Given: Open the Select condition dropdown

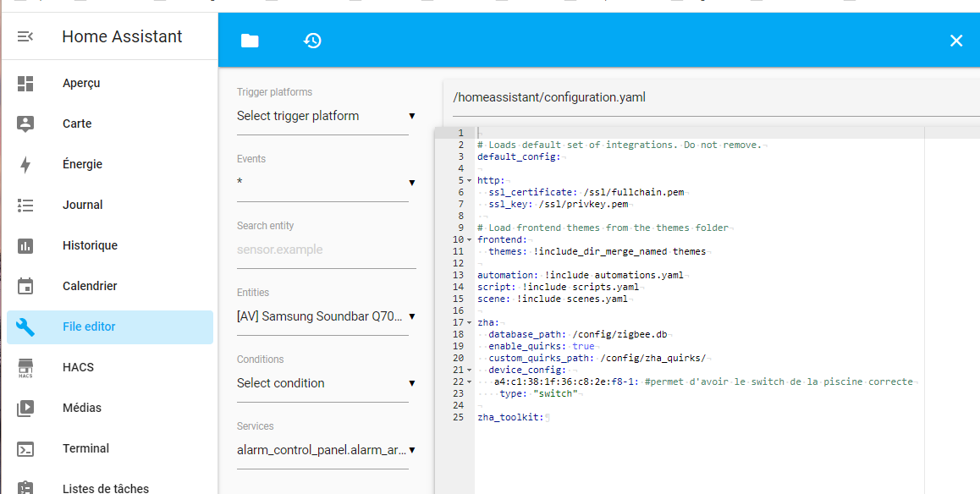Looking at the screenshot, I should click(326, 383).
